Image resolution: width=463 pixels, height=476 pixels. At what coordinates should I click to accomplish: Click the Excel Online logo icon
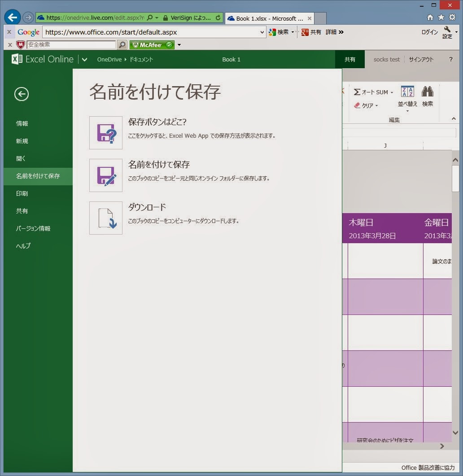(17, 59)
